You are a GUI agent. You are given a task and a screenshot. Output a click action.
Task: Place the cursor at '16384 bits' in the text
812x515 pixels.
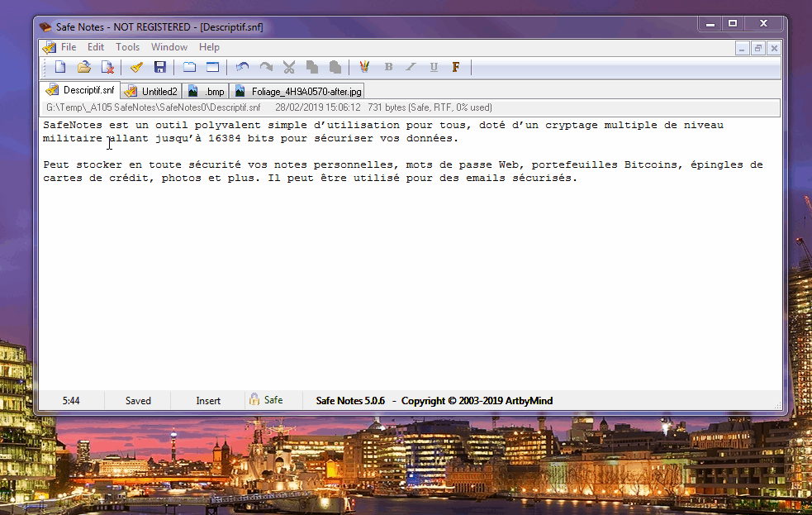point(241,138)
